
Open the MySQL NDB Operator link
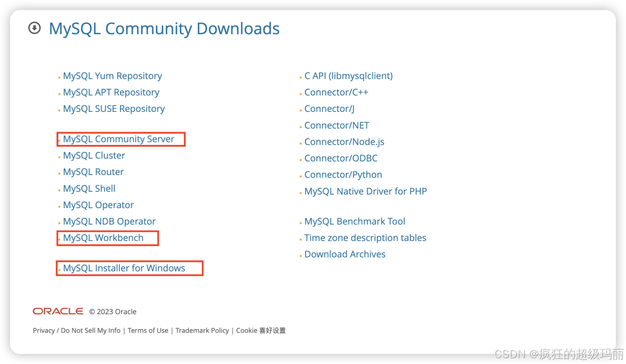pos(109,221)
